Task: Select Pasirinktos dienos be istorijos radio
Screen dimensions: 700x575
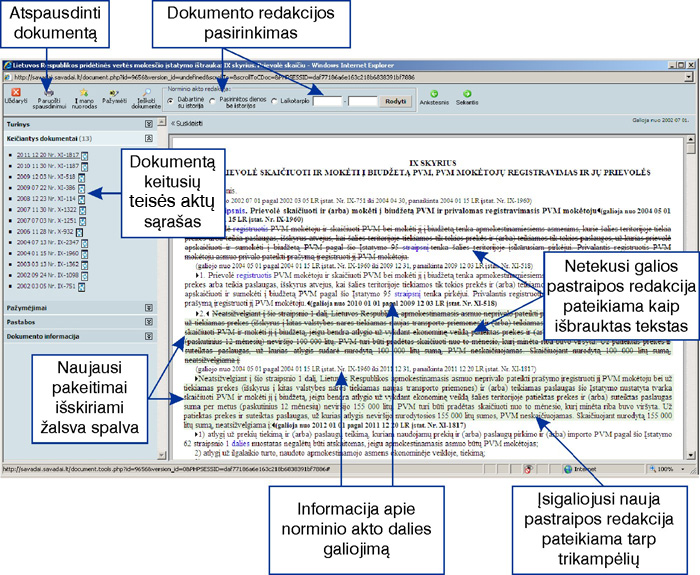Action: [x=212, y=101]
